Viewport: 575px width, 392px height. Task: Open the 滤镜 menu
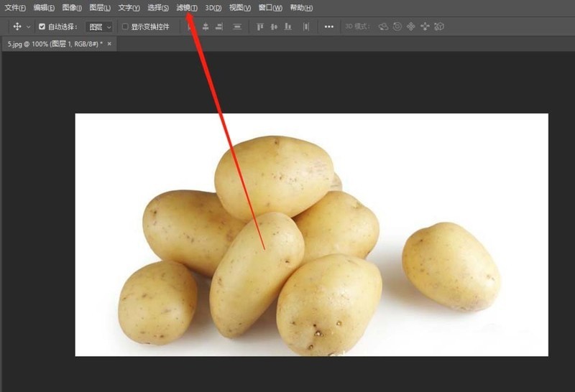(186, 8)
